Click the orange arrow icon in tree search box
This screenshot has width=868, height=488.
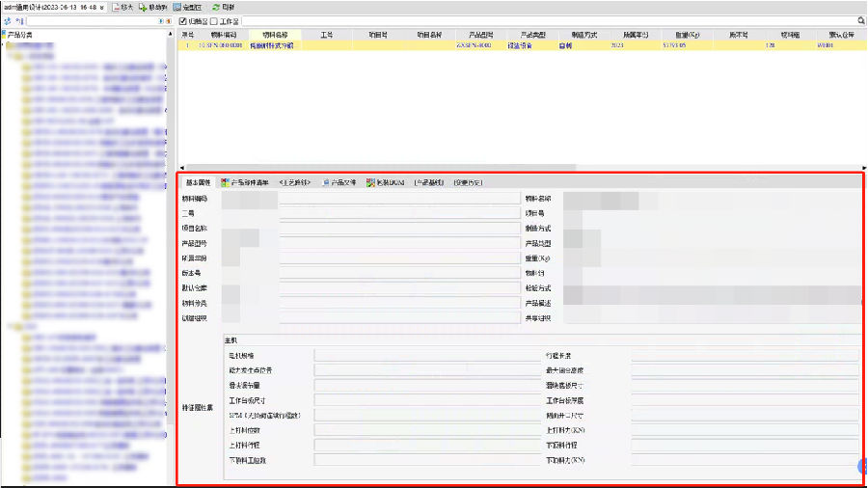click(168, 21)
